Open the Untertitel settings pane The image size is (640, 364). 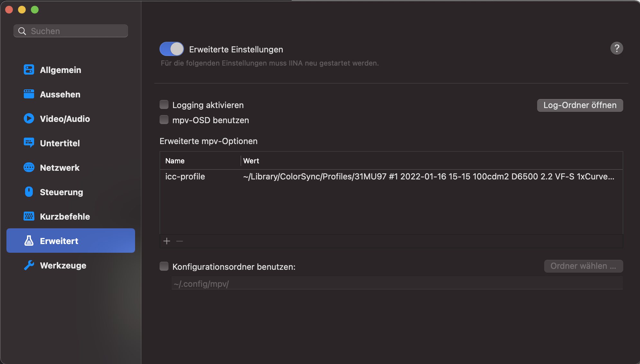coord(60,143)
